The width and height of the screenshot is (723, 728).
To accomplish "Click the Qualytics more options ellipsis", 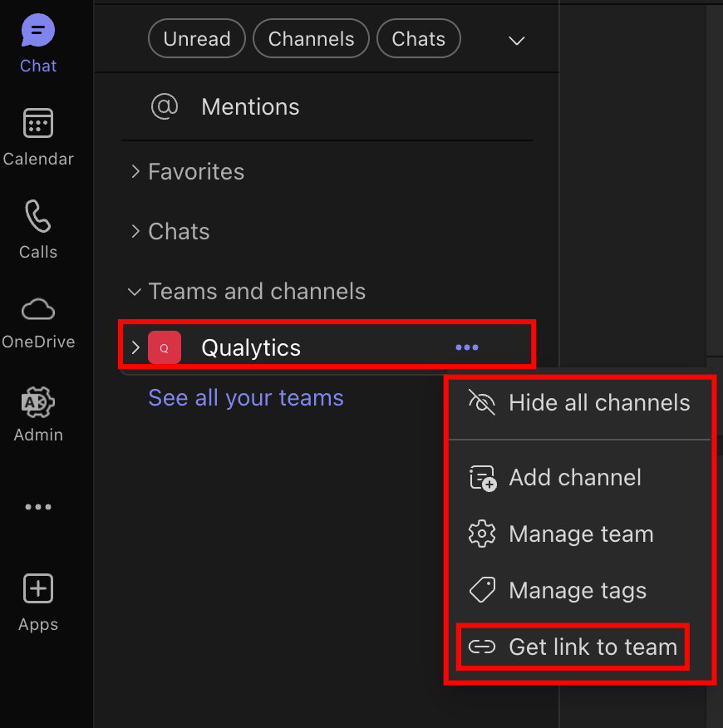I will (x=466, y=347).
